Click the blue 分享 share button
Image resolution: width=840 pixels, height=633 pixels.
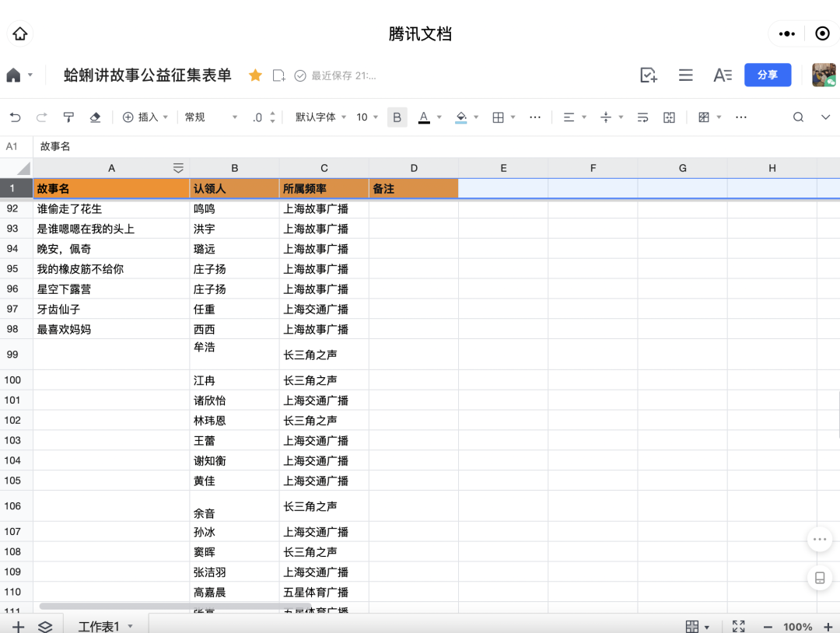[x=767, y=75]
